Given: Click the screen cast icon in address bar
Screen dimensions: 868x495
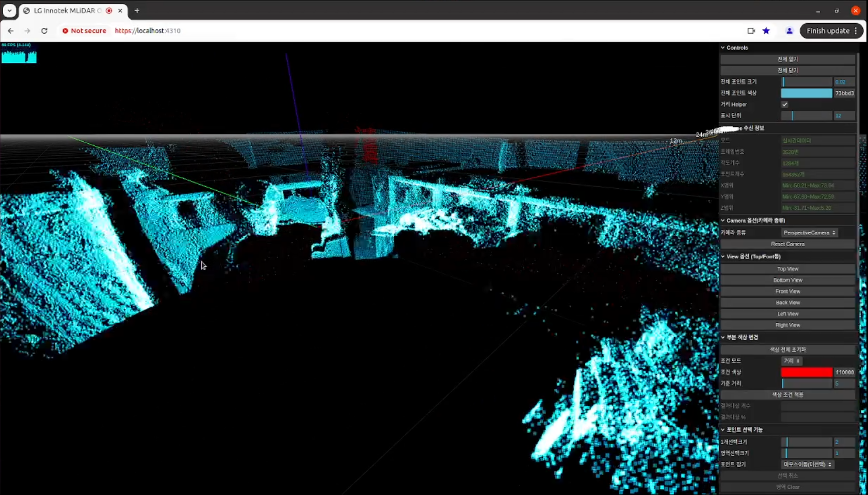Looking at the screenshot, I should (751, 31).
